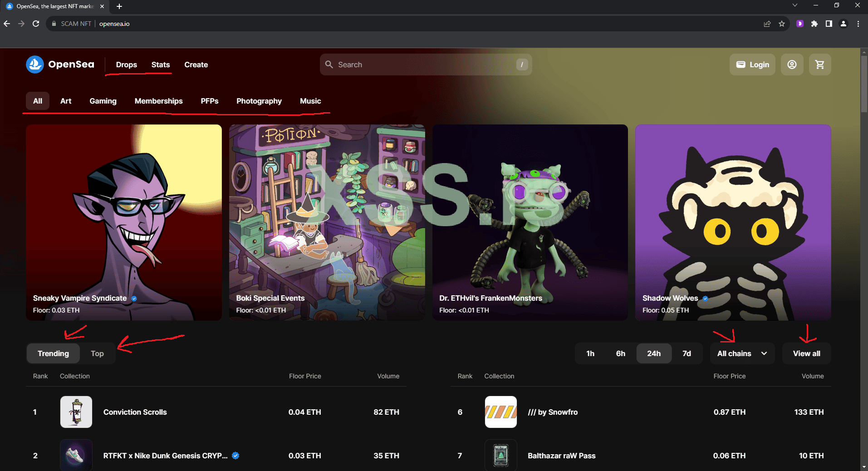Click the browser back arrow
Viewport: 868px width, 471px height.
[x=7, y=24]
